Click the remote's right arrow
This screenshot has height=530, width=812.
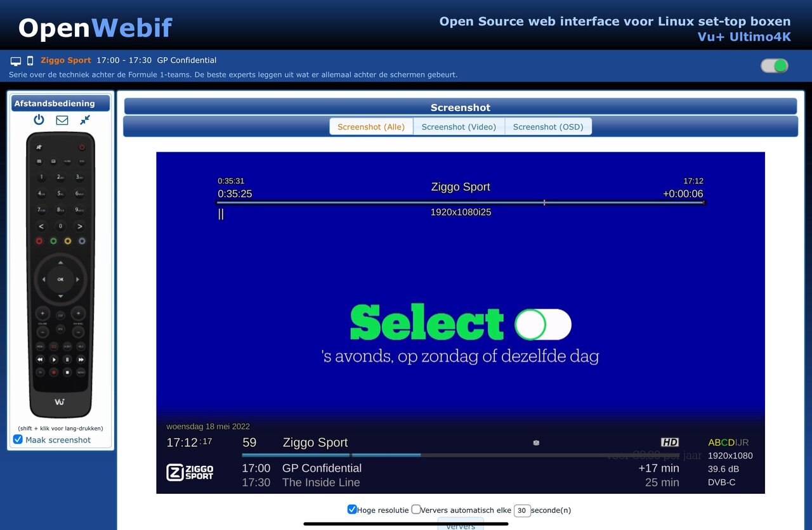coord(77,280)
